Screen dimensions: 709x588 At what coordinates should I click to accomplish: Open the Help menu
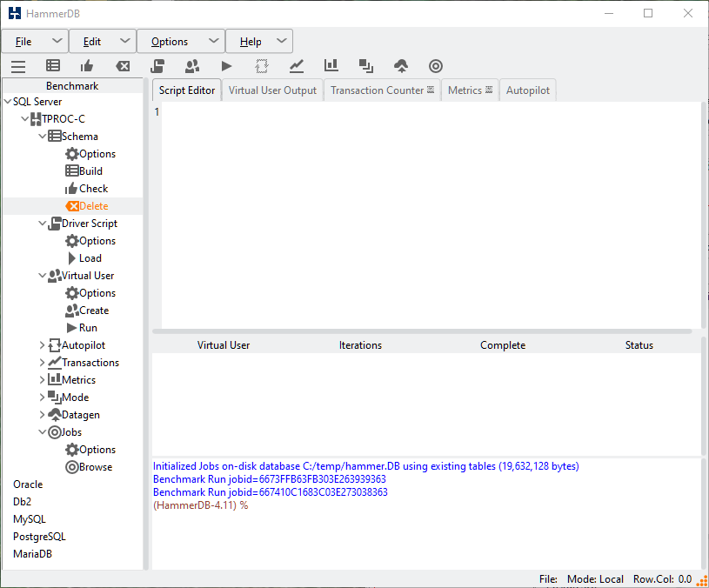[x=259, y=41]
